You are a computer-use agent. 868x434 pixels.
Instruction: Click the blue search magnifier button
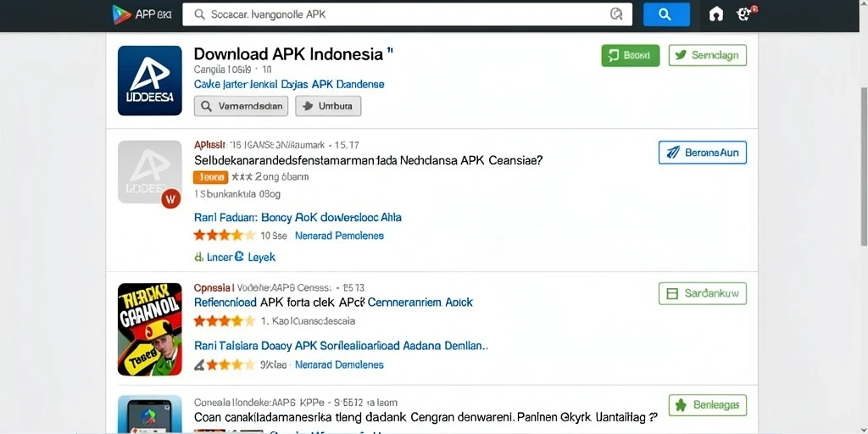click(666, 14)
